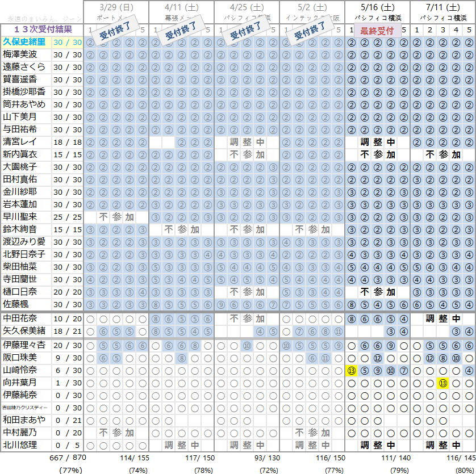Screen dimensions: 476x474
Task: Click 調整中 in 清宮レイ's 5/16 block
Action: [x=377, y=142]
